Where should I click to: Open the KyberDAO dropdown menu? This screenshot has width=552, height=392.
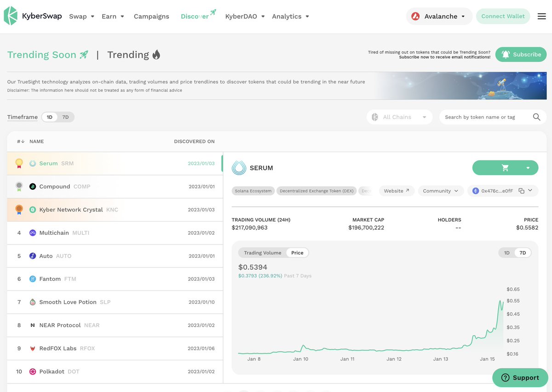[x=245, y=16]
